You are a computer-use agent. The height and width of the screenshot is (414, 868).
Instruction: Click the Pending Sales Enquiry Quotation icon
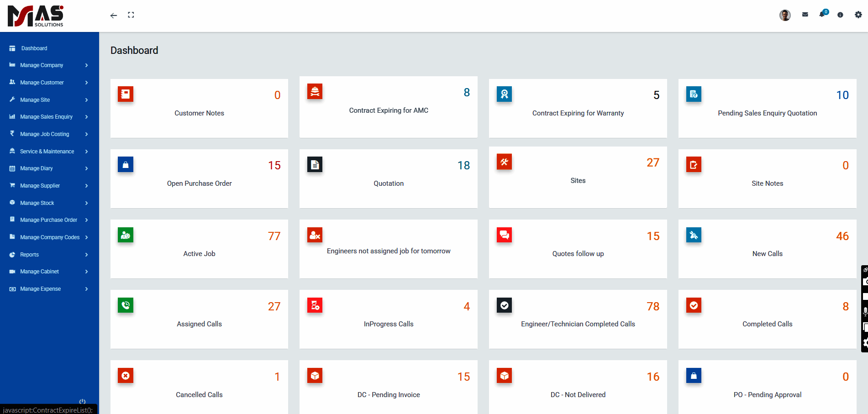[694, 94]
